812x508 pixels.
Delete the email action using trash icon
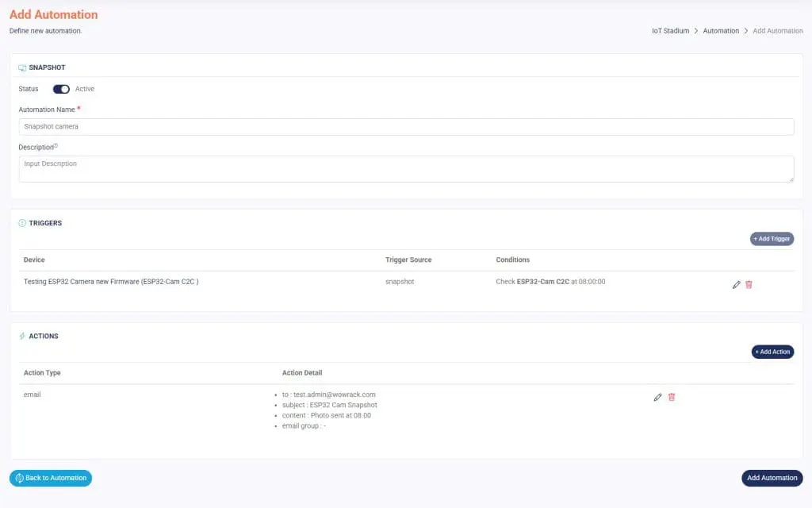pos(672,397)
